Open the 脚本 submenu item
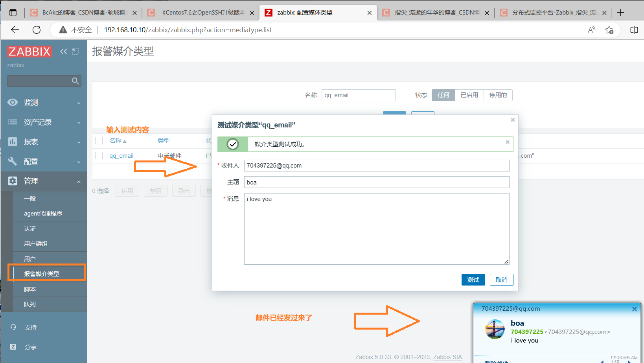This screenshot has width=644, height=363. pos(50,289)
